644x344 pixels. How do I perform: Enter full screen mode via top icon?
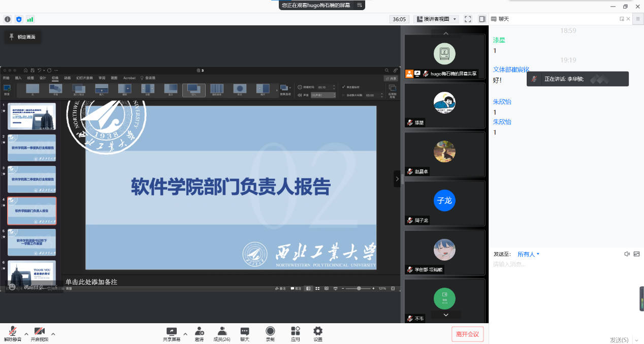click(x=468, y=19)
